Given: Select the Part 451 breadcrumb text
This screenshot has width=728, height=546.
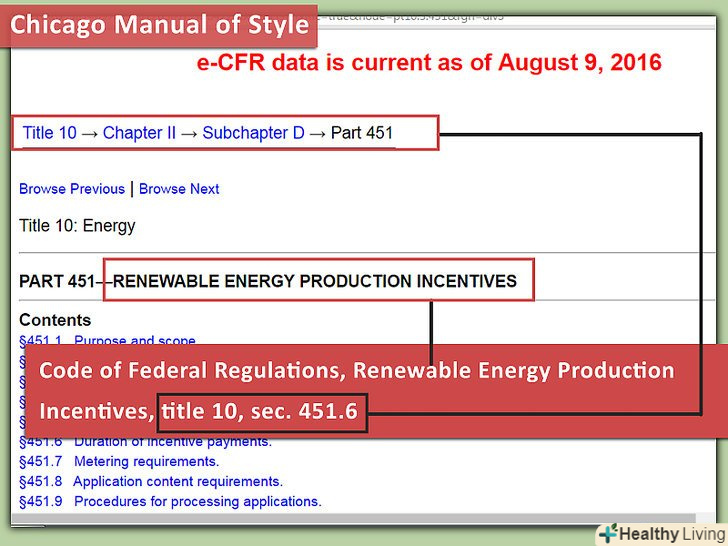Looking at the screenshot, I should point(362,133).
